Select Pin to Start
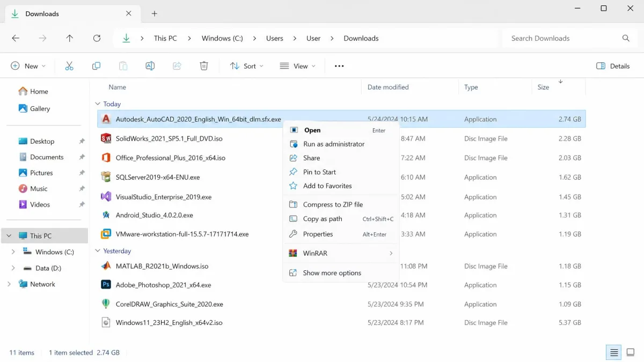The width and height of the screenshot is (644, 362). pyautogui.click(x=341, y=172)
